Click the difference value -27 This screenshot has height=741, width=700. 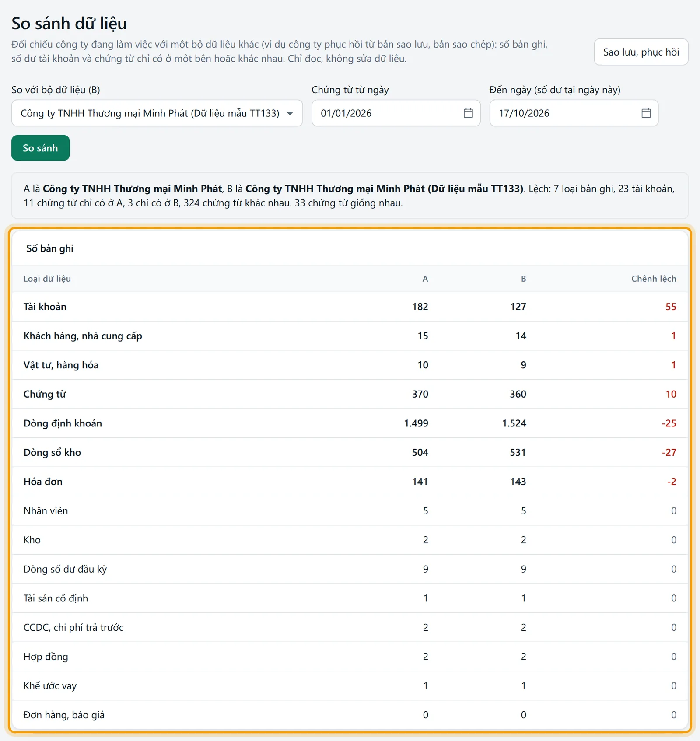[669, 452]
